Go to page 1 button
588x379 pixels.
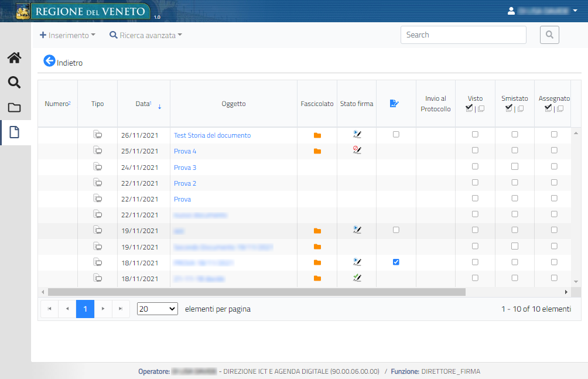click(85, 309)
